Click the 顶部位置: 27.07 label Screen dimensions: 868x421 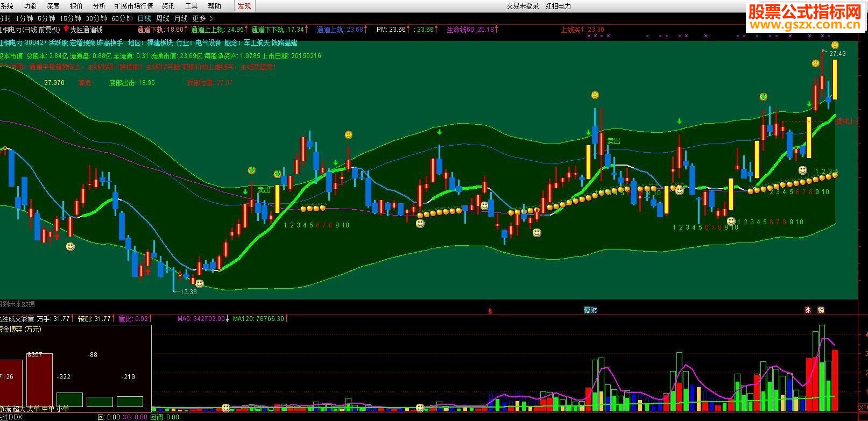coord(210,83)
